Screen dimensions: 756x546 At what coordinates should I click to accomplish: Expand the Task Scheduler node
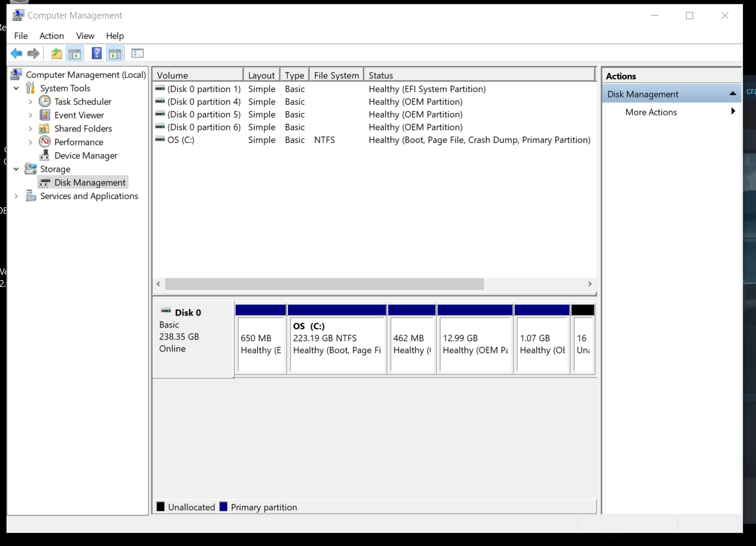pyautogui.click(x=31, y=102)
